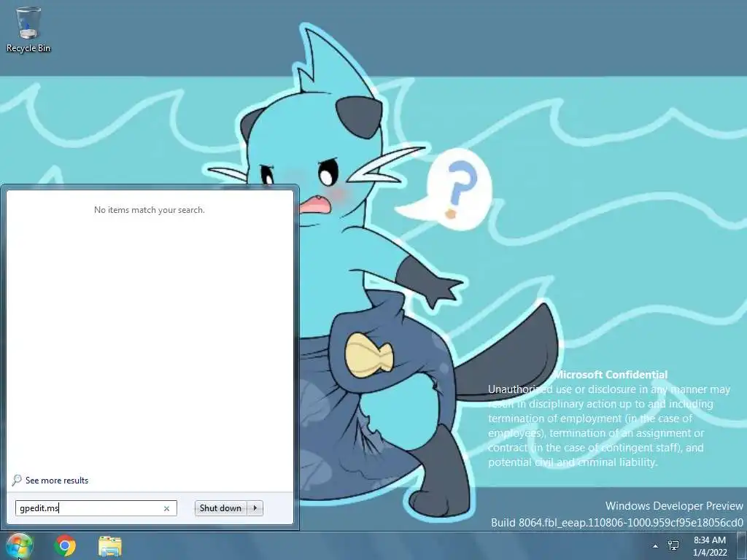This screenshot has width=747, height=560.
Task: Select the 'No items match your search.' text
Action: 150,210
